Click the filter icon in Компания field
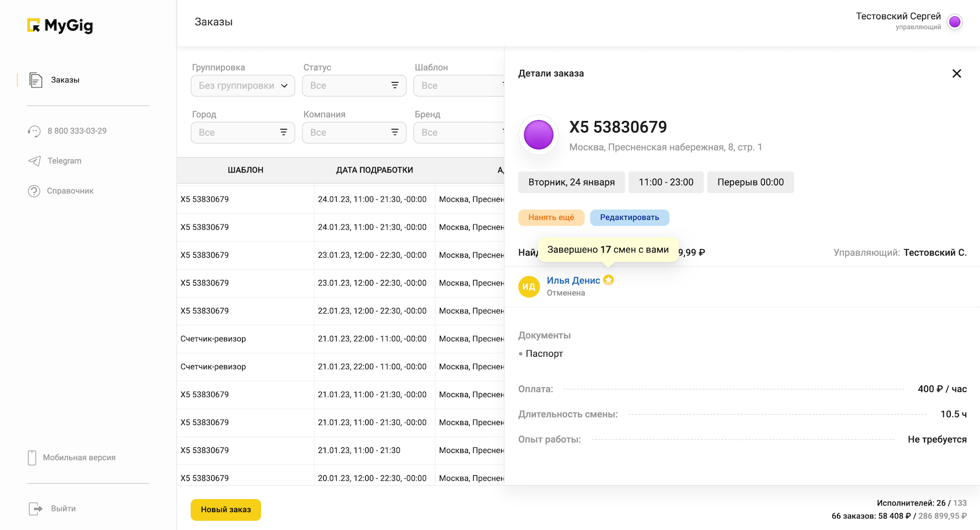Screen dimensions: 980x530 395,132
